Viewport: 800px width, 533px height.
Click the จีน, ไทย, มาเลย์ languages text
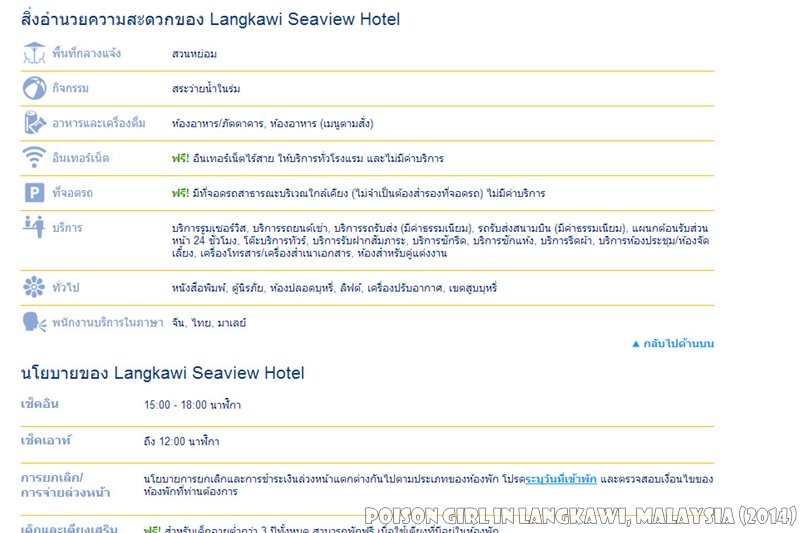click(209, 323)
